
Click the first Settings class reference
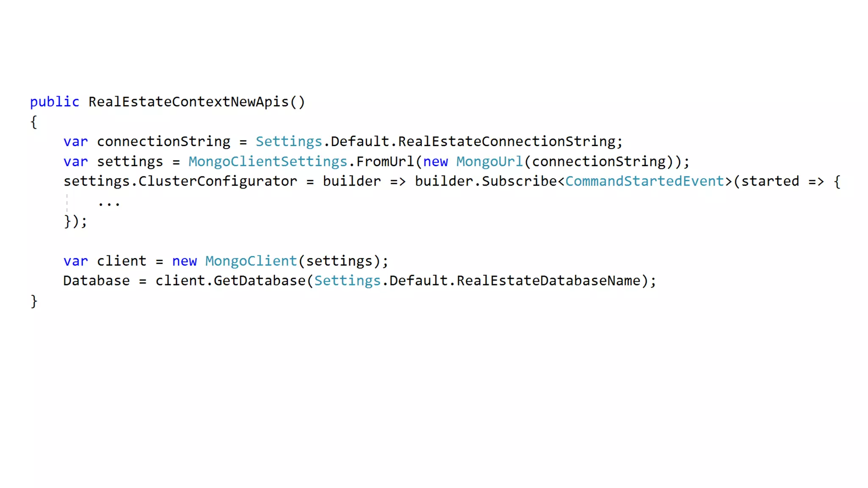(x=289, y=141)
